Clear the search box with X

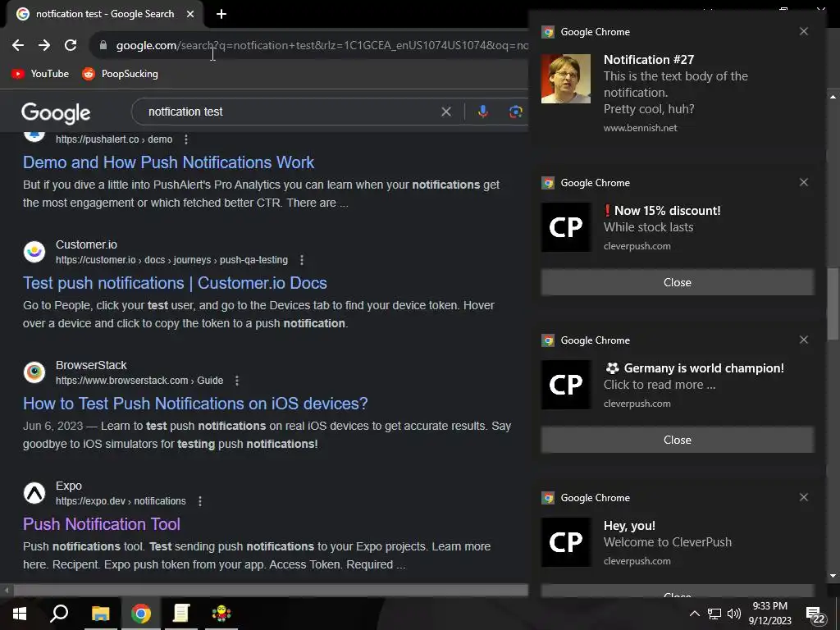(x=445, y=112)
